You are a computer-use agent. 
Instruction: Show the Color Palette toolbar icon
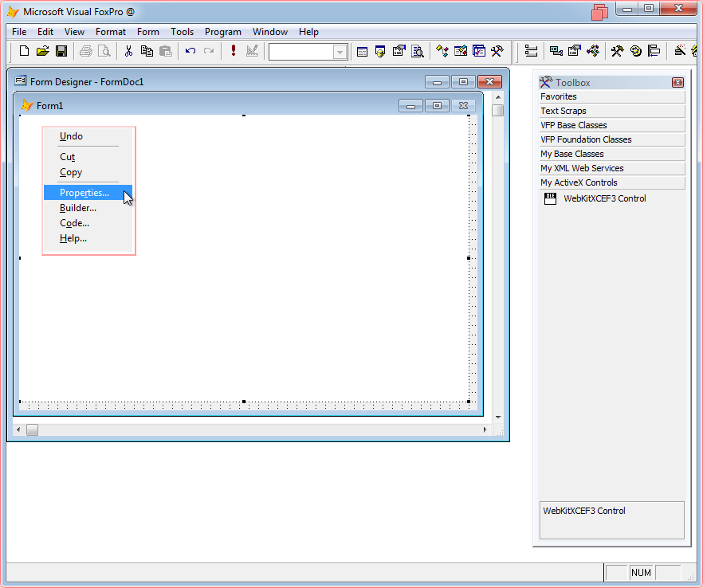pyautogui.click(x=636, y=52)
